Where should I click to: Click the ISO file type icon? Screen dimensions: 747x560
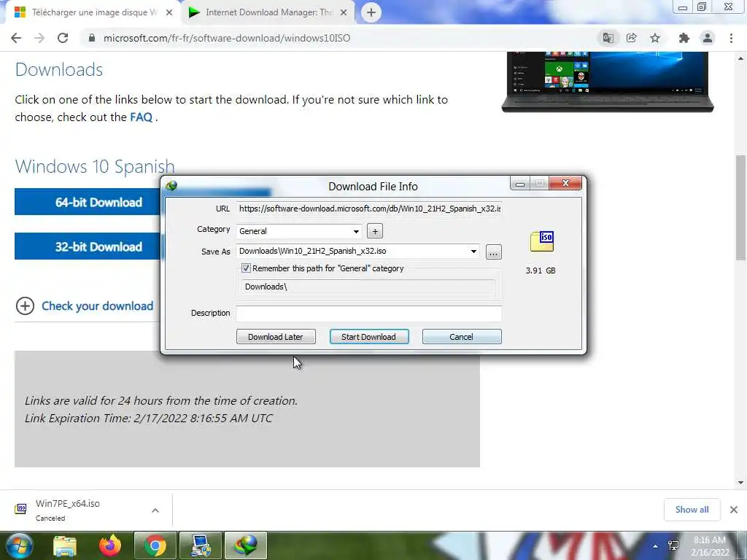click(x=542, y=241)
